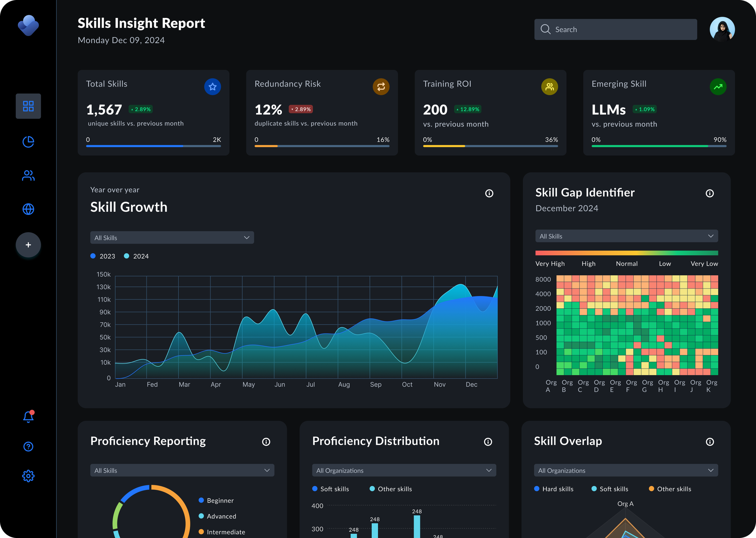Image resolution: width=756 pixels, height=538 pixels.
Task: Click the Total Skills progress bar
Action: (x=153, y=146)
